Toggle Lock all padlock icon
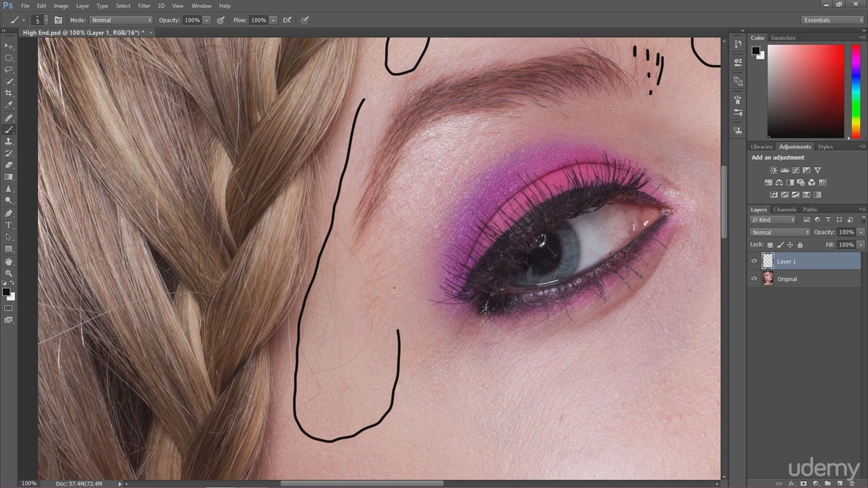The width and height of the screenshot is (868, 488). point(800,245)
